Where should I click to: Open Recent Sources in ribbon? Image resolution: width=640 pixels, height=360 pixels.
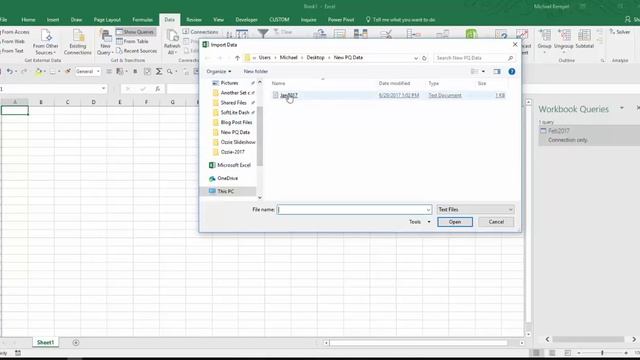tap(136, 51)
